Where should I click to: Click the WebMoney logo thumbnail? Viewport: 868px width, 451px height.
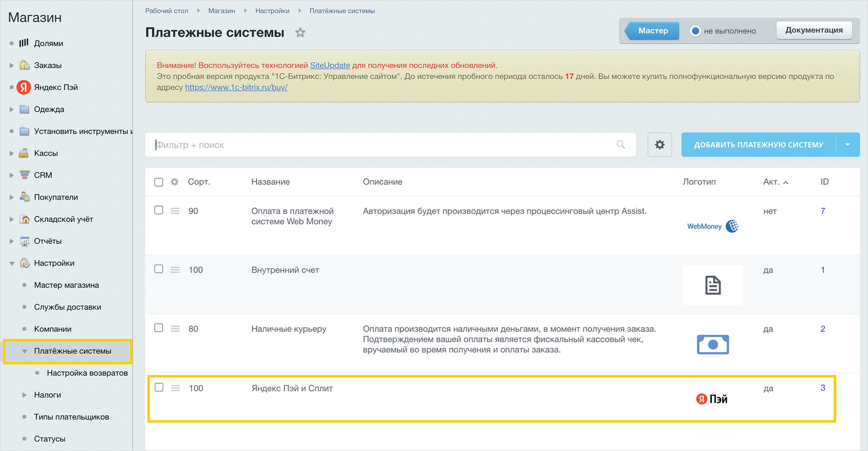[x=712, y=226]
